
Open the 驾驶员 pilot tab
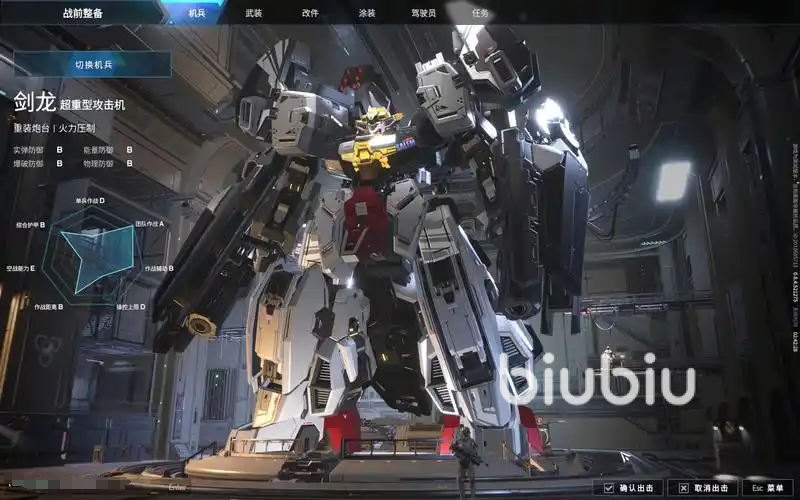pos(423,13)
